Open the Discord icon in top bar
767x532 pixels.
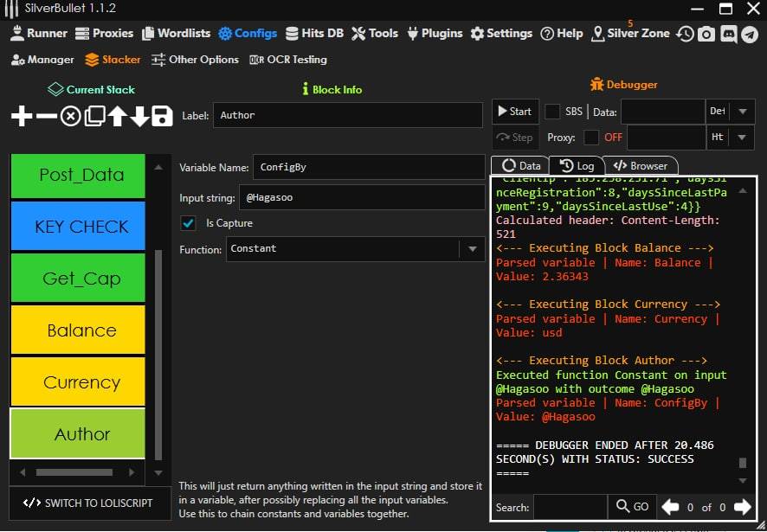coord(728,34)
